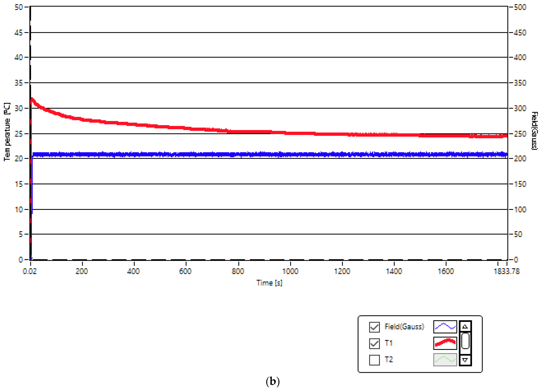Click the 50 temperature axis maximum
Screen dimensions: 542x392
coord(19,7)
